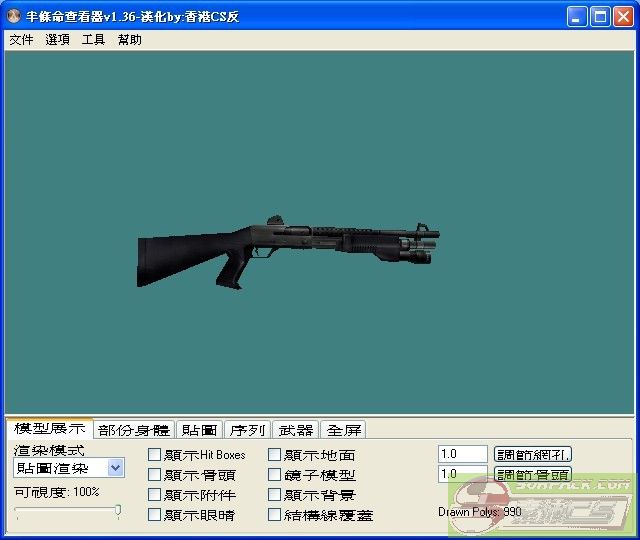Click the 調節骨頭 button
Screen dimensions: 640x540
(533, 475)
